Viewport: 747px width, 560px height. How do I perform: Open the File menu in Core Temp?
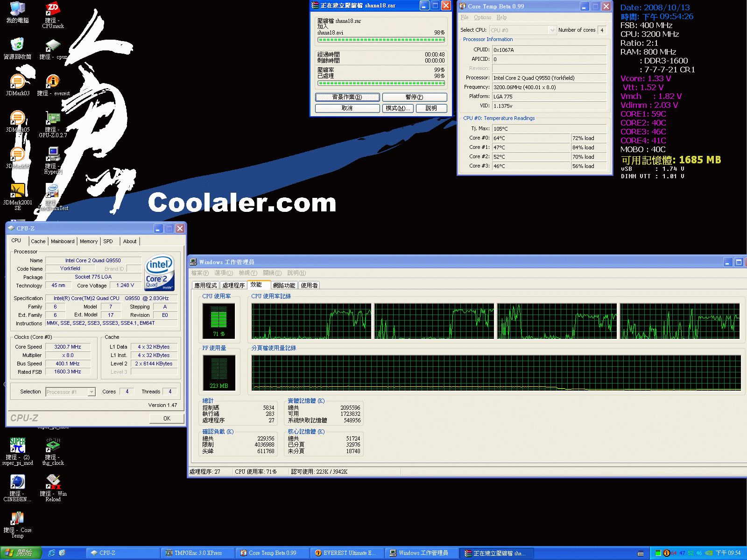(x=465, y=17)
